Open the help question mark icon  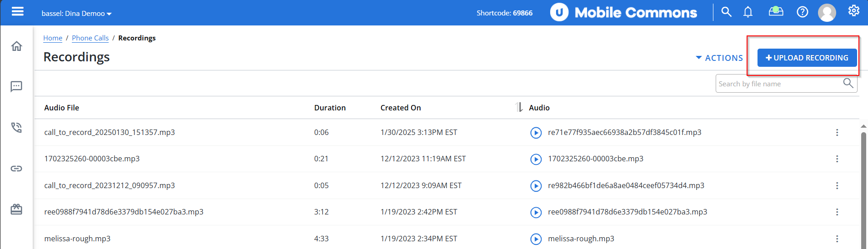coord(803,12)
